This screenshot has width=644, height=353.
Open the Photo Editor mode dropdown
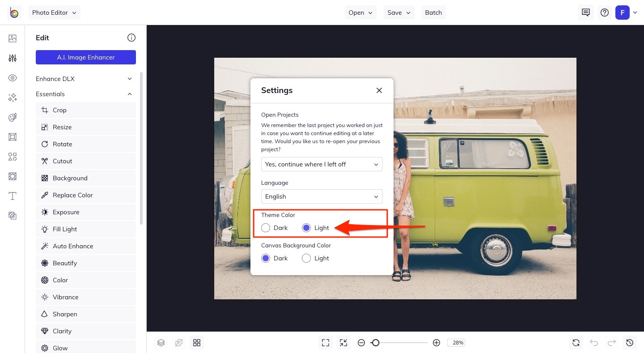55,13
